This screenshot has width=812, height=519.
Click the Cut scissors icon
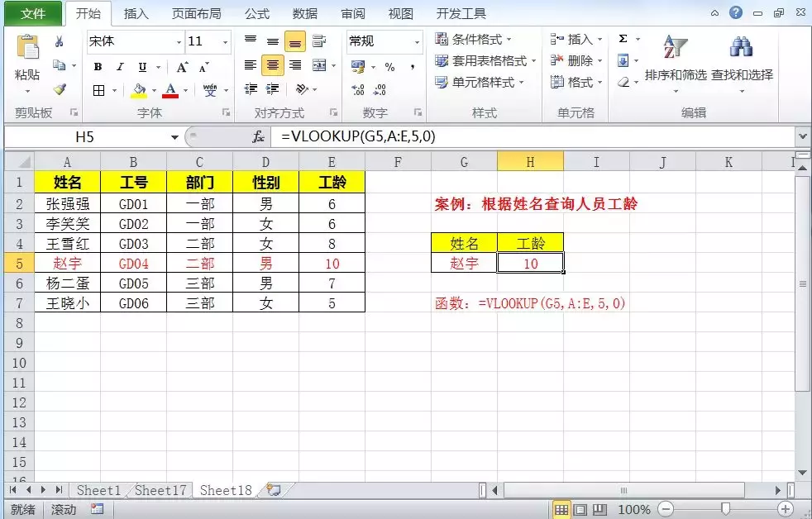tap(59, 41)
